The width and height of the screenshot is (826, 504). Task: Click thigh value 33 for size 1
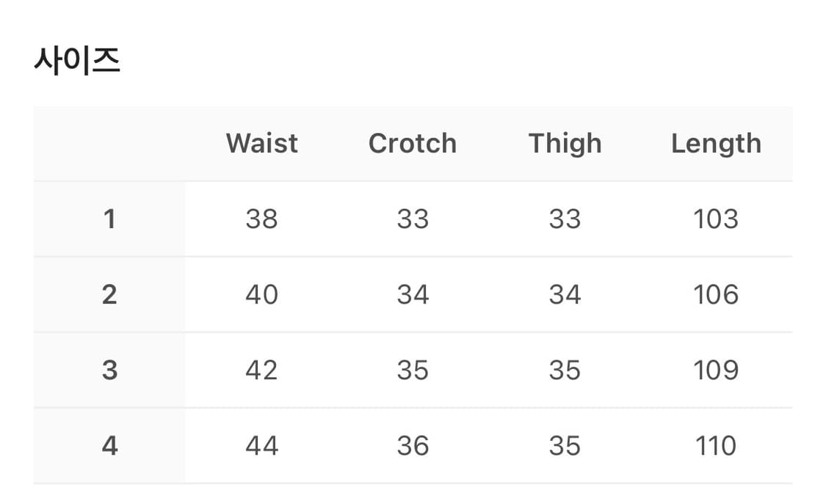tap(565, 219)
